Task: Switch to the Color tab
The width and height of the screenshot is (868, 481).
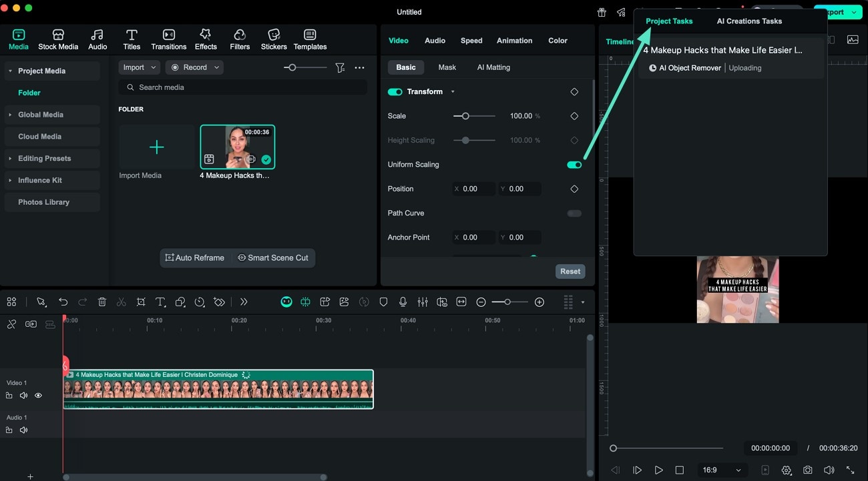Action: coord(558,41)
